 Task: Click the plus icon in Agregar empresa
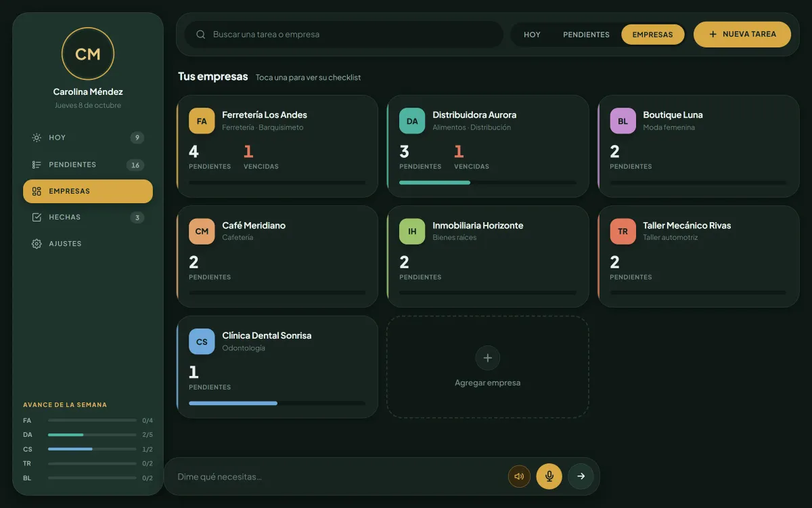[x=487, y=358]
